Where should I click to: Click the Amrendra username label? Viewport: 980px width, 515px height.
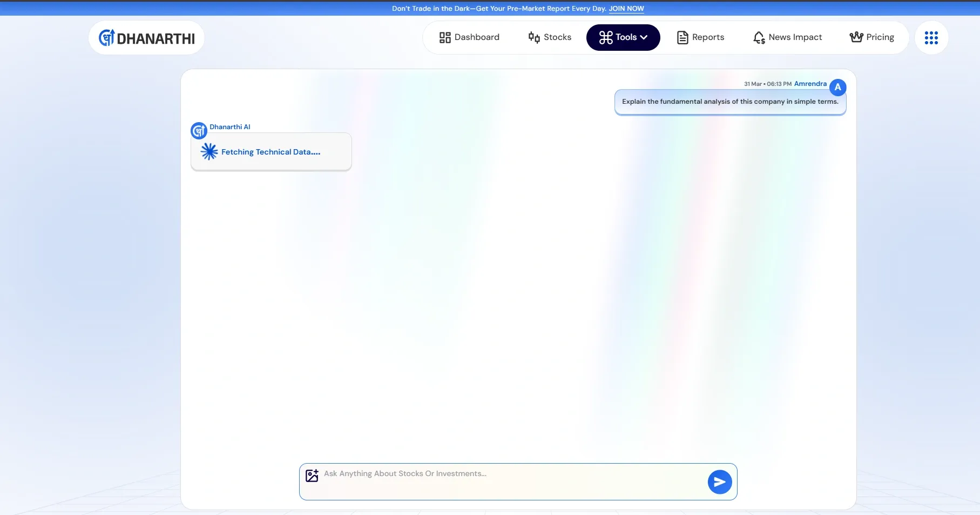[810, 84]
